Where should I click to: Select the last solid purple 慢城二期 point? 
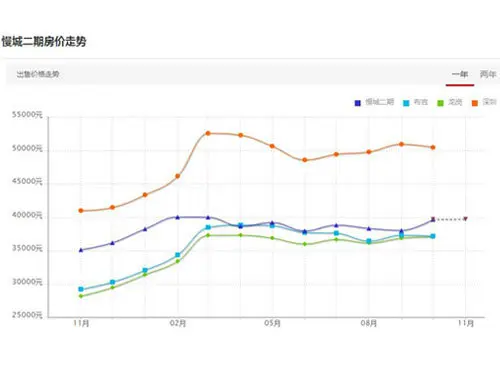click(433, 219)
